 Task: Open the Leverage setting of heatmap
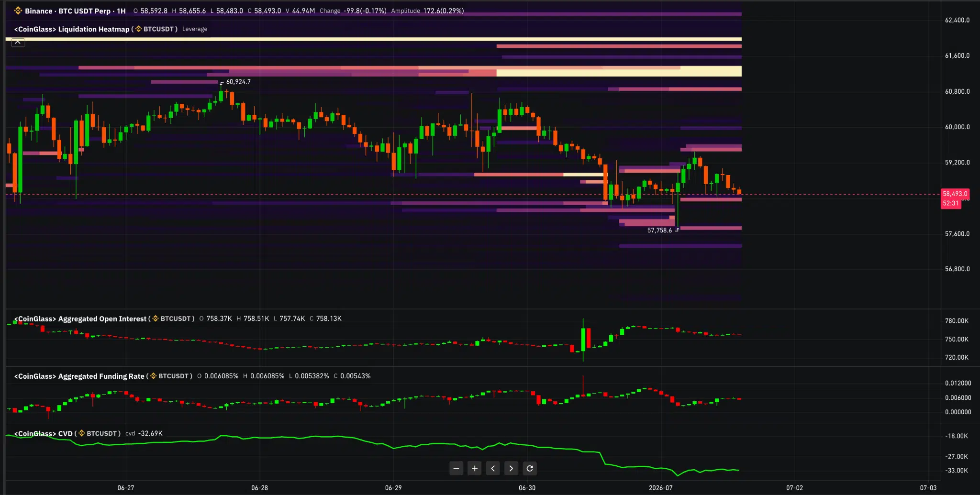tap(195, 29)
